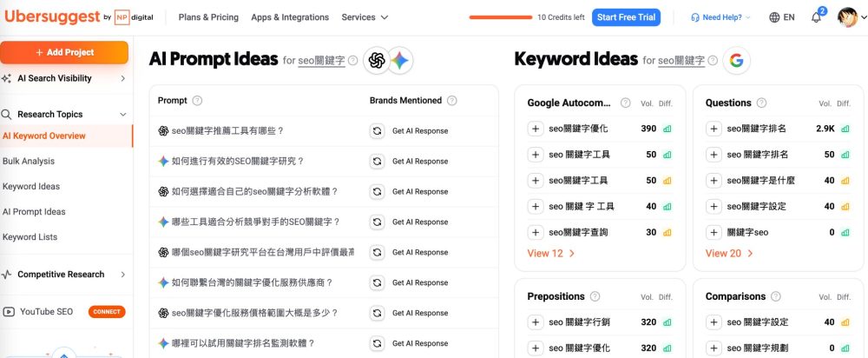Open Bulk Analysis in sidebar

coord(29,162)
